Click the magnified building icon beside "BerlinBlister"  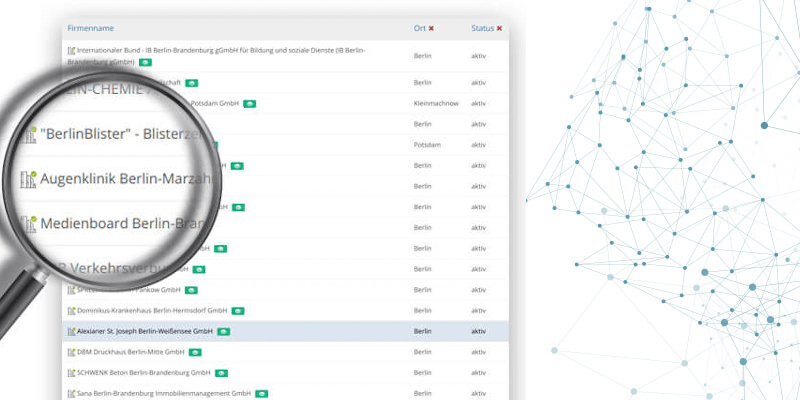[x=28, y=135]
